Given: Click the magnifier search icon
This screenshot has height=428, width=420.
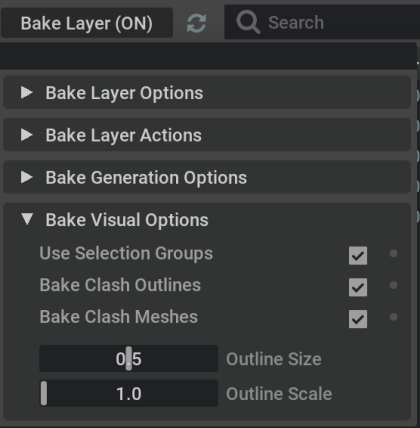Looking at the screenshot, I should [x=248, y=22].
